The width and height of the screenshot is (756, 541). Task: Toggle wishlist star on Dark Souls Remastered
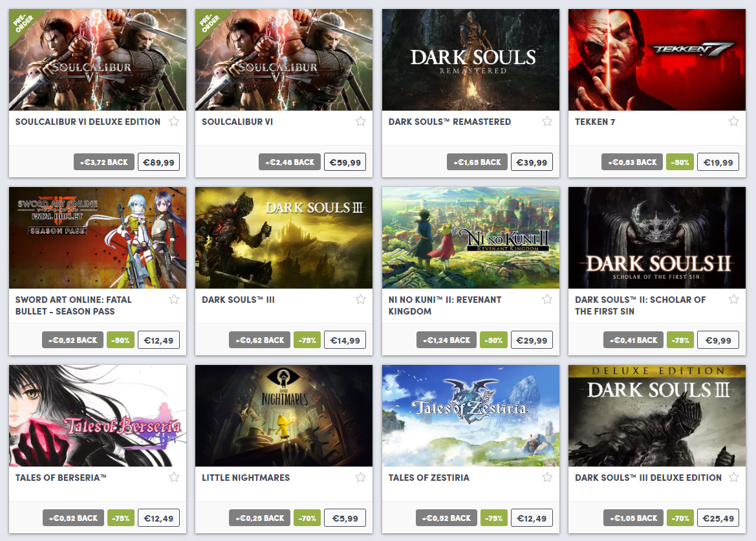(x=547, y=121)
